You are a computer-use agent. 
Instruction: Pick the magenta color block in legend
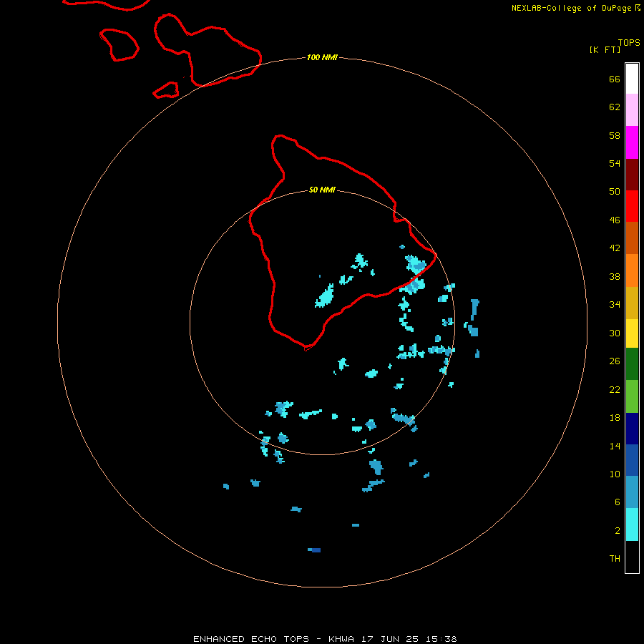click(x=632, y=142)
